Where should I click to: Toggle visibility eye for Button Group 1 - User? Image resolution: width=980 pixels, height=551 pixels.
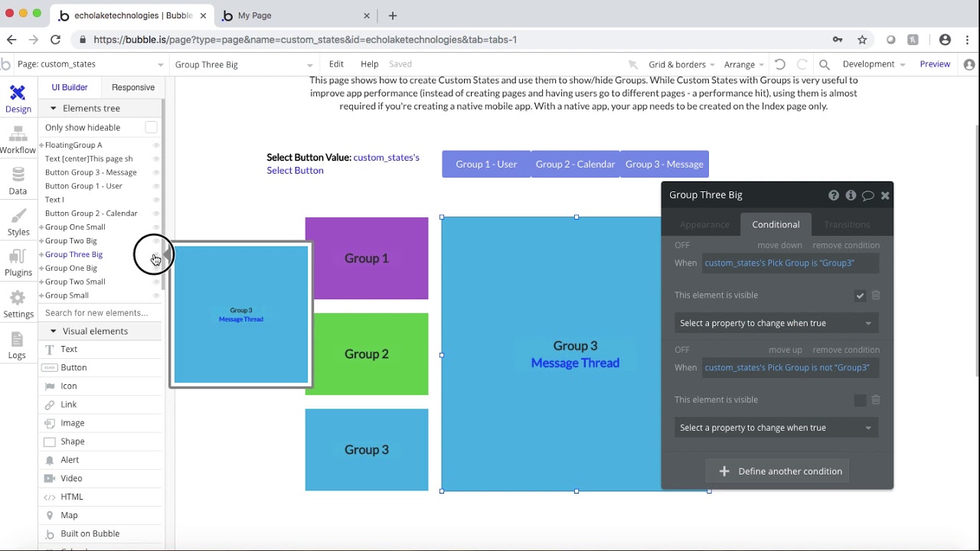[x=156, y=187]
